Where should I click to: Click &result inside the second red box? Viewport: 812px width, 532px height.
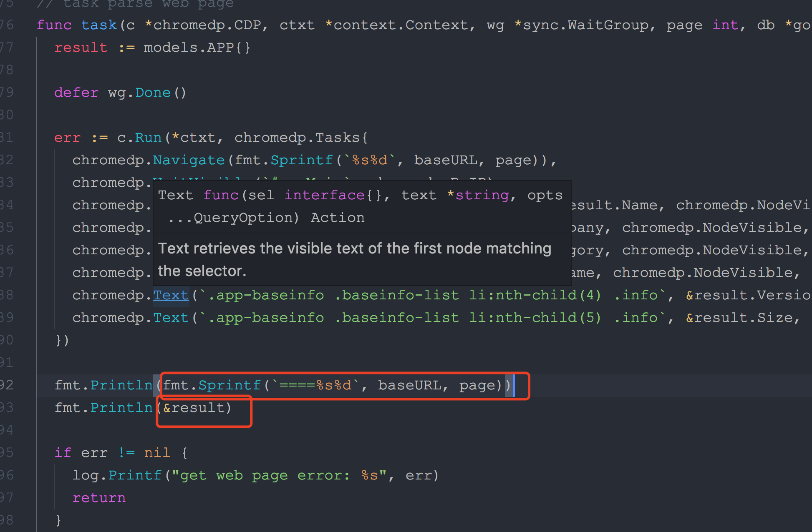194,407
